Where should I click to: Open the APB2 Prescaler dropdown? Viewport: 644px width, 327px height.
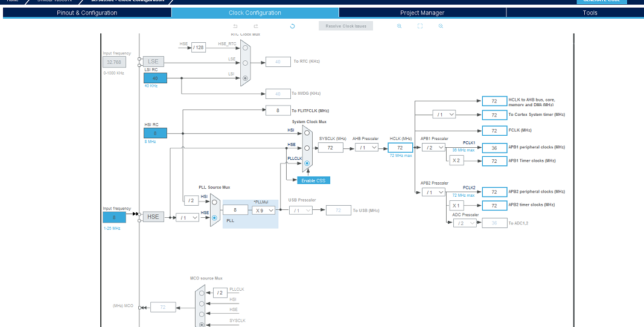click(x=434, y=192)
